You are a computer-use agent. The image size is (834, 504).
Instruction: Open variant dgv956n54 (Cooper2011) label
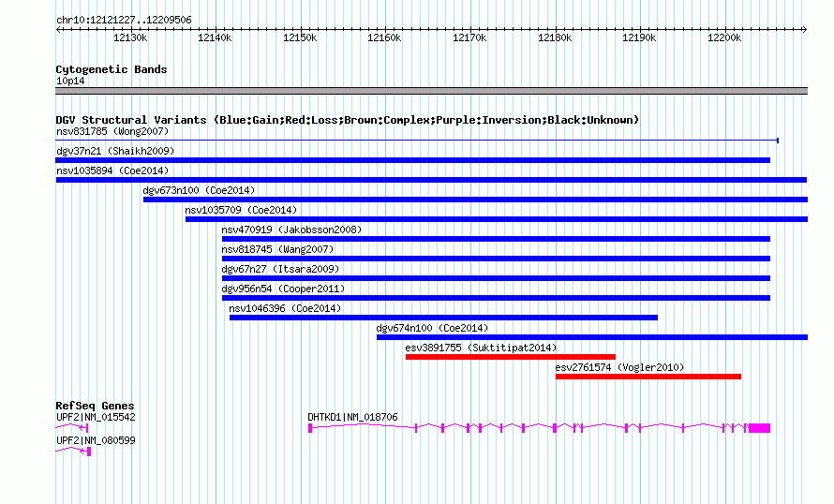point(283,289)
